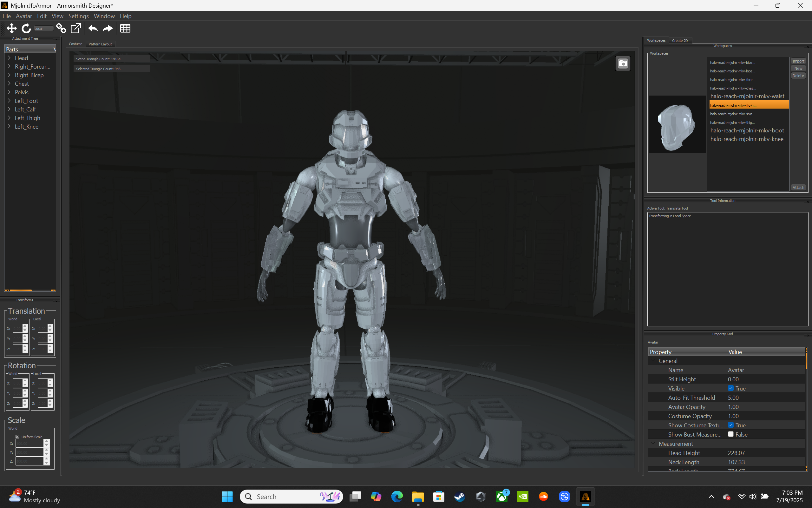Open Steam from taskbar
Screen dimensions: 812x508
point(460,497)
